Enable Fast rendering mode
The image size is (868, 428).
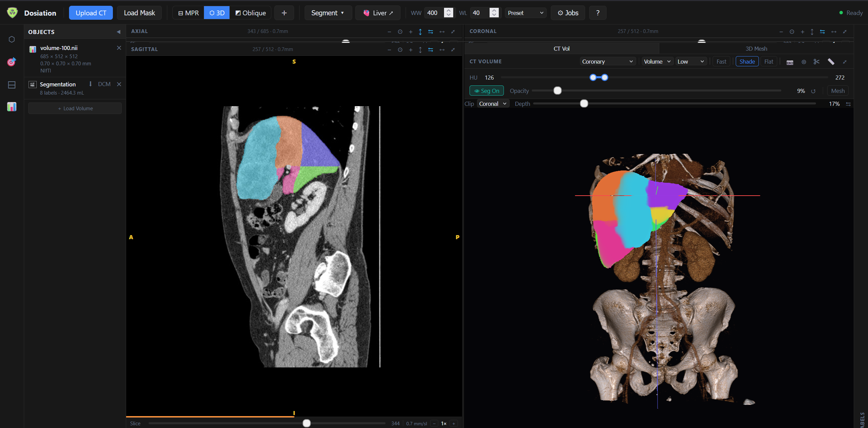point(721,62)
